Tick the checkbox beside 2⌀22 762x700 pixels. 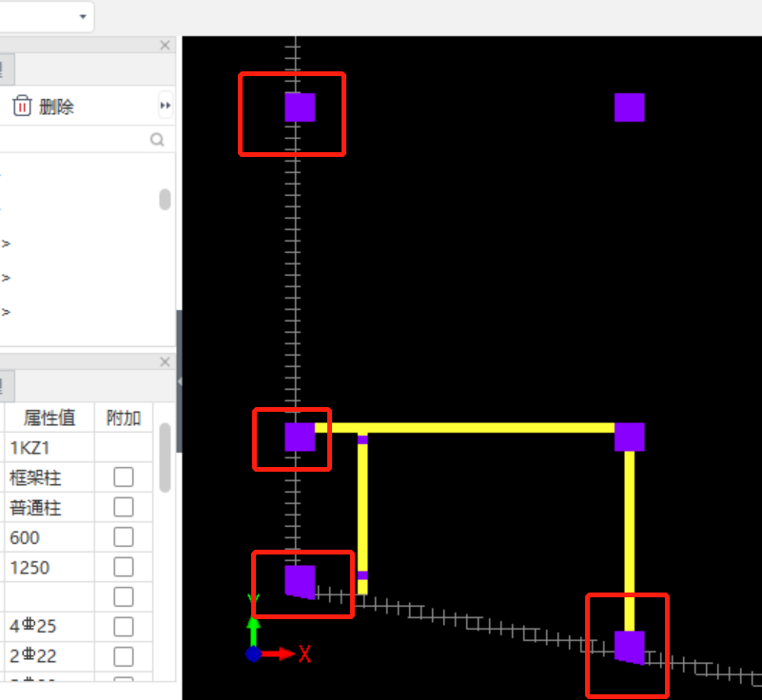(x=124, y=657)
